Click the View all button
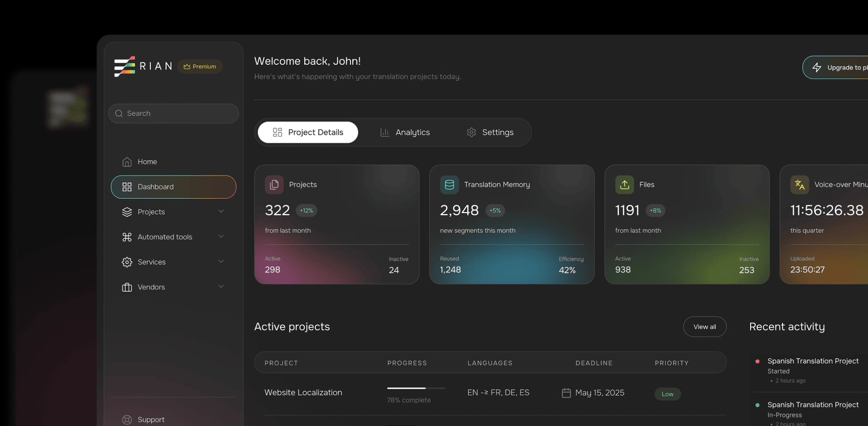 pyautogui.click(x=704, y=326)
